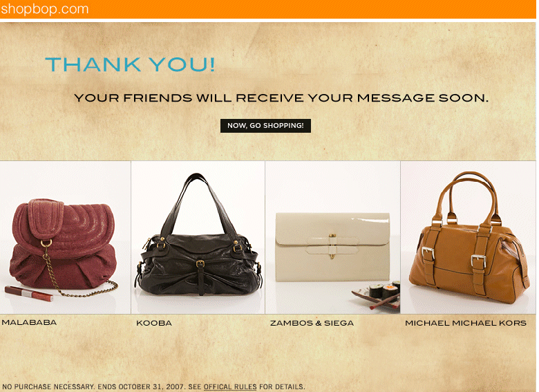Select the cream Zambos & Siega clutch

(x=332, y=247)
